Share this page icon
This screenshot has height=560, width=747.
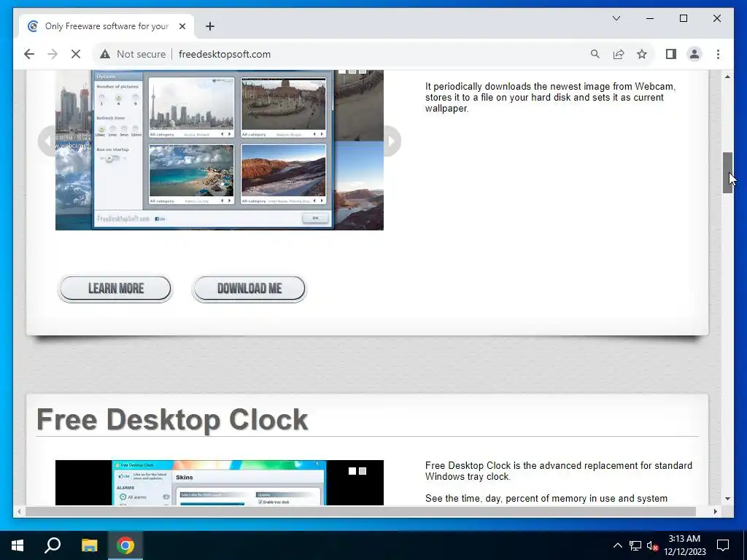tap(619, 54)
